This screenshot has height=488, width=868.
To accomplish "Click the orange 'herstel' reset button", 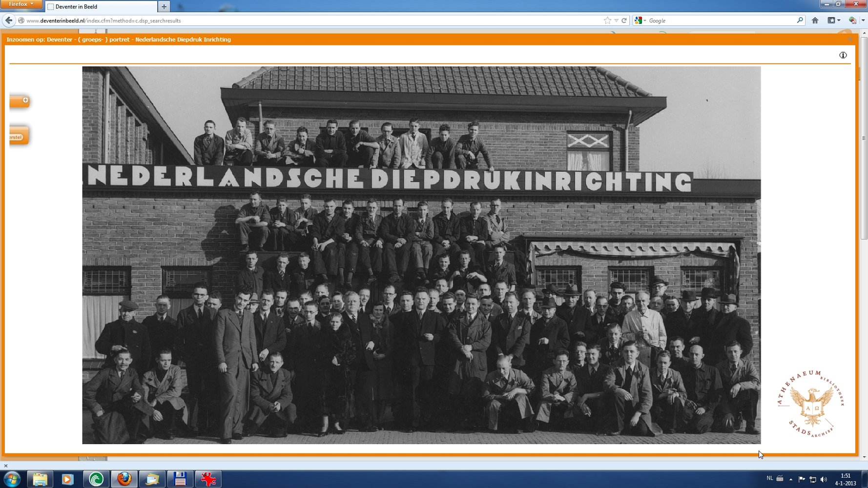I will (x=19, y=136).
